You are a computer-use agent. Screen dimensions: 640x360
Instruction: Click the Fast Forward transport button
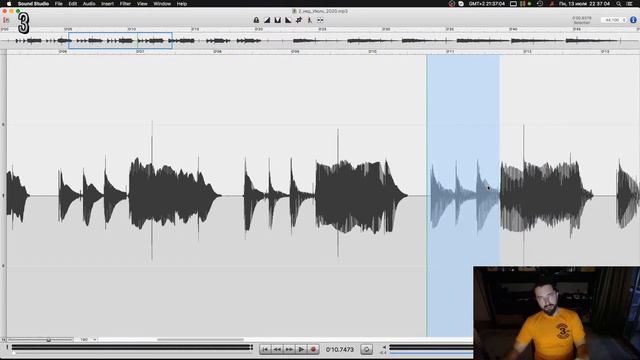click(289, 349)
